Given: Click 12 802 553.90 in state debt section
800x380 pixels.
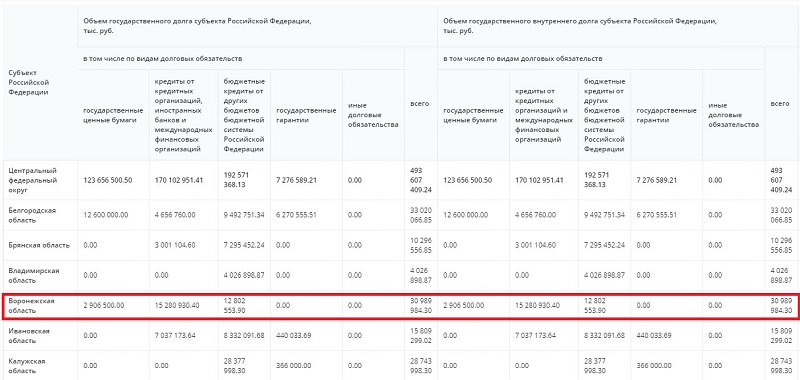Looking at the screenshot, I should tap(236, 306).
